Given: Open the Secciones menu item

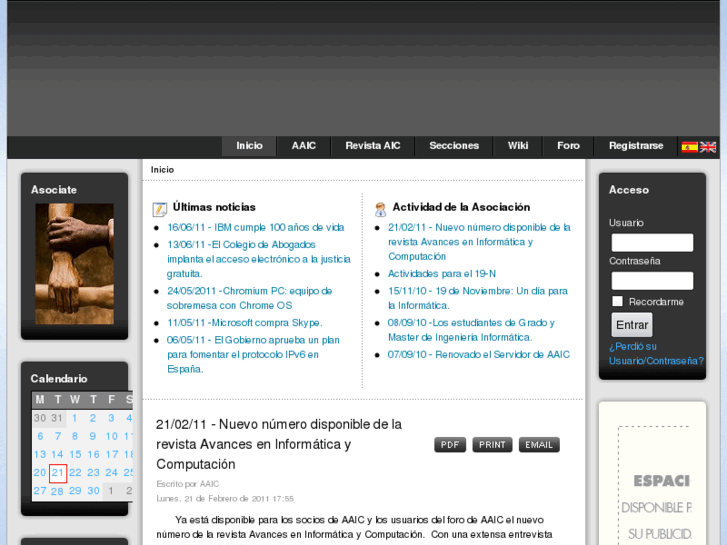Looking at the screenshot, I should 454,146.
